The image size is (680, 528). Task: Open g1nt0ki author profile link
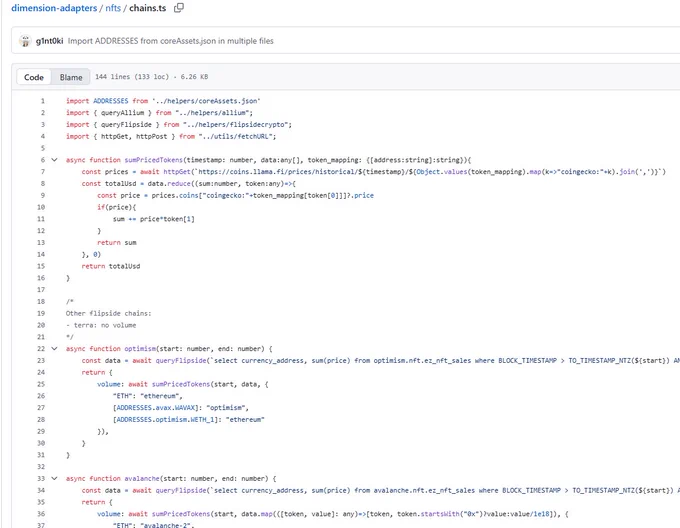(x=49, y=41)
